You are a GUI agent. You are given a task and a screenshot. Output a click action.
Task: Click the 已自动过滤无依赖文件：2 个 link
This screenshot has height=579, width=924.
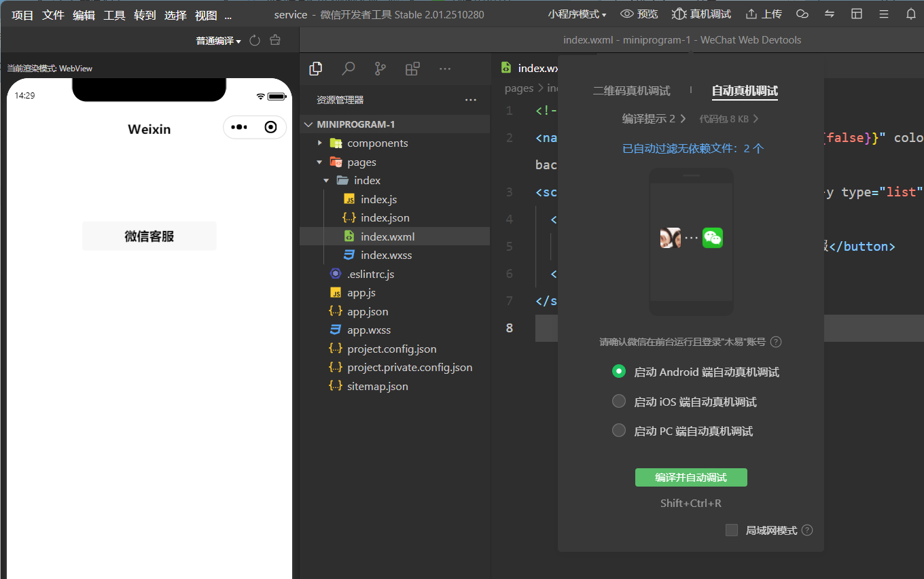(x=693, y=148)
